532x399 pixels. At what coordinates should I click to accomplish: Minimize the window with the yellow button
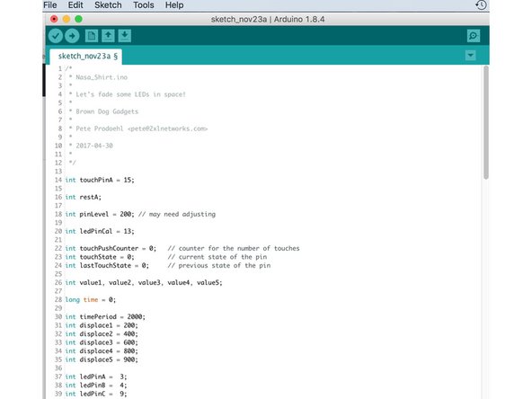pyautogui.click(x=66, y=19)
